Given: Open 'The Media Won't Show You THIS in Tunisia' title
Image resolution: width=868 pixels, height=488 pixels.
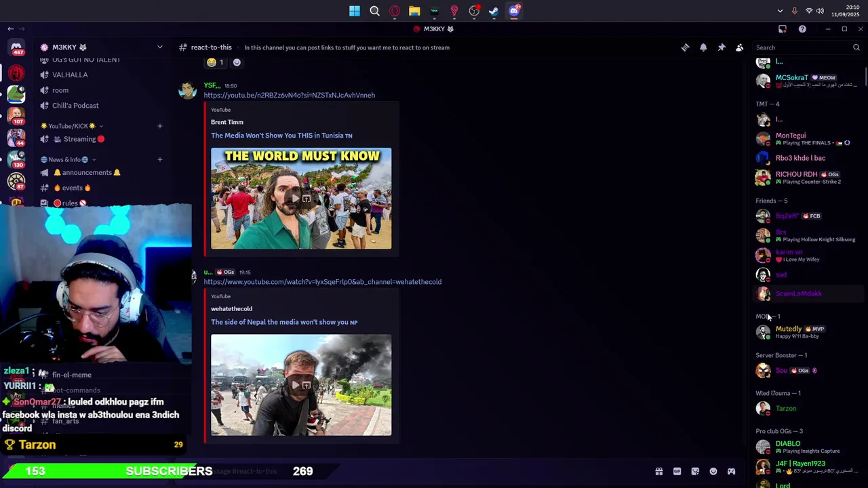Looking at the screenshot, I should click(281, 136).
